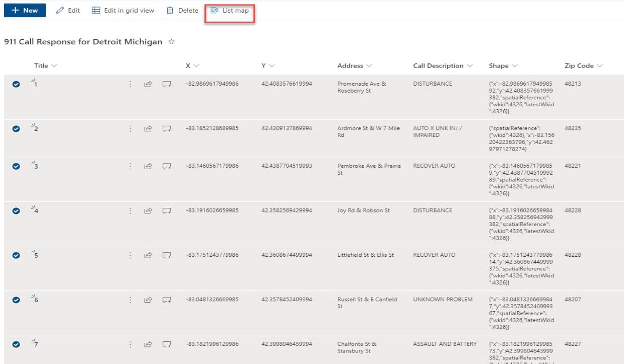The height and width of the screenshot is (364, 624).
Task: Share item 6 using share icon
Action: [x=148, y=300]
